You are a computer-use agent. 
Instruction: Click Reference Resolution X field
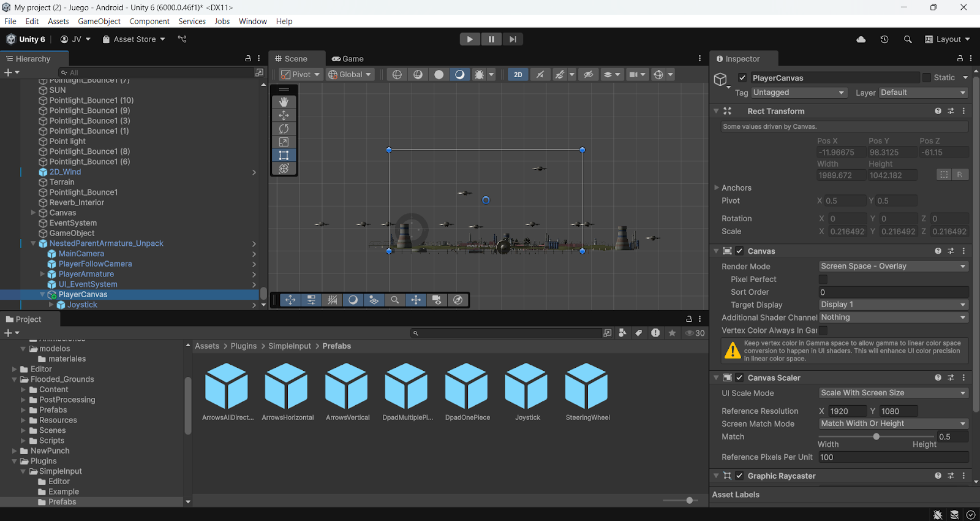pos(847,411)
